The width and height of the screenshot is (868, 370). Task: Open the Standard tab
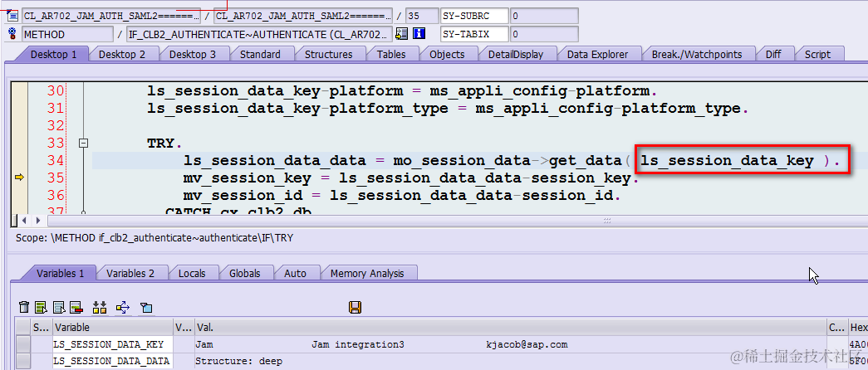click(260, 54)
